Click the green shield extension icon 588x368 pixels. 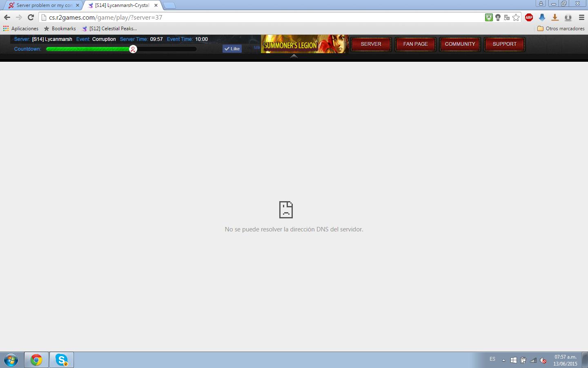[x=489, y=17]
